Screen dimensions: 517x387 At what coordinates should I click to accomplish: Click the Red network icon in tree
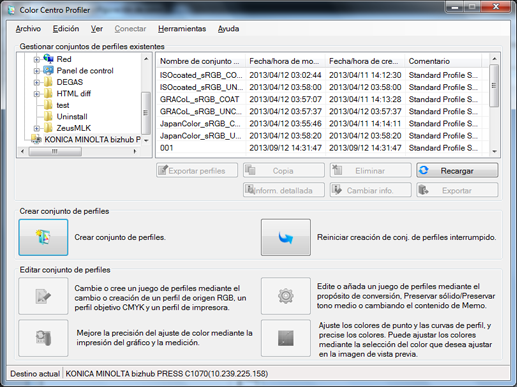(x=48, y=59)
